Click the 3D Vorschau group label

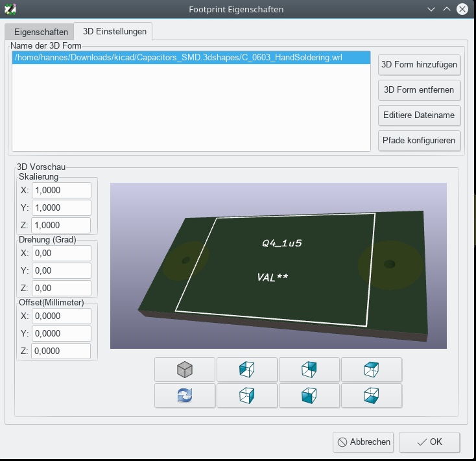(x=41, y=167)
